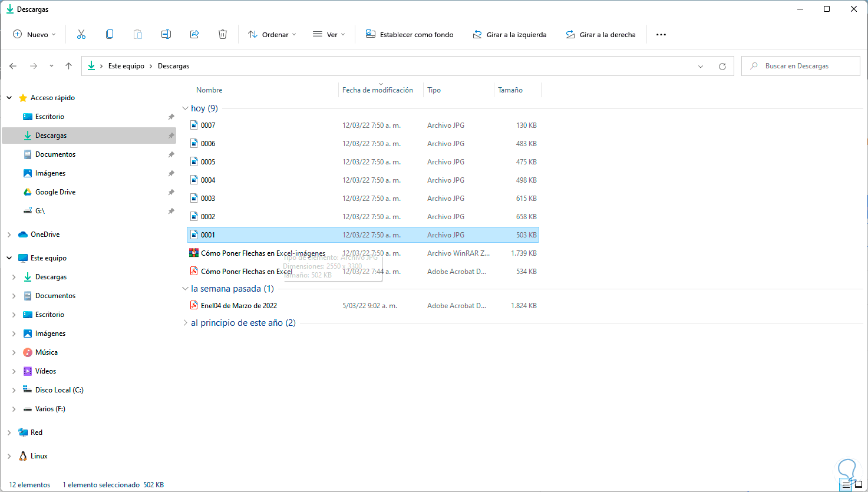Click the Google Drive icon in sidebar
This screenshot has width=868, height=492.
click(x=27, y=192)
